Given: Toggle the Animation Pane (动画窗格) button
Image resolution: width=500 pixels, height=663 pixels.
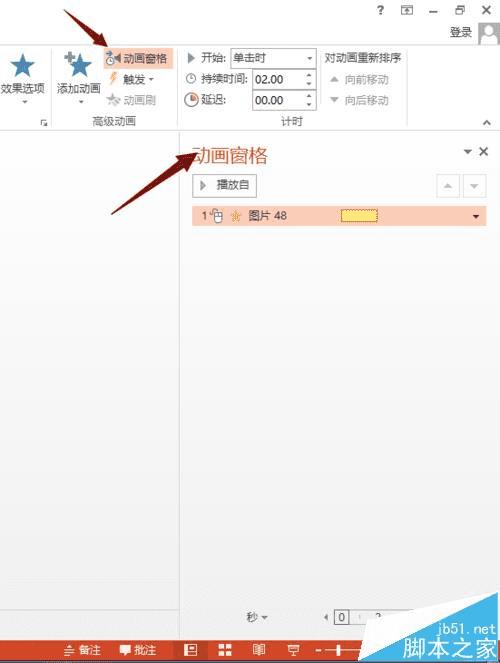Looking at the screenshot, I should [x=138, y=58].
